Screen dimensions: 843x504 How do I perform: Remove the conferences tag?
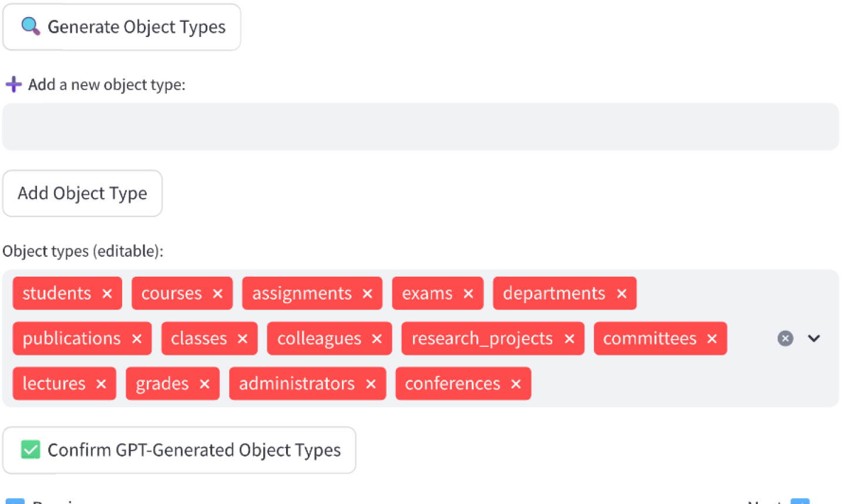click(x=516, y=384)
